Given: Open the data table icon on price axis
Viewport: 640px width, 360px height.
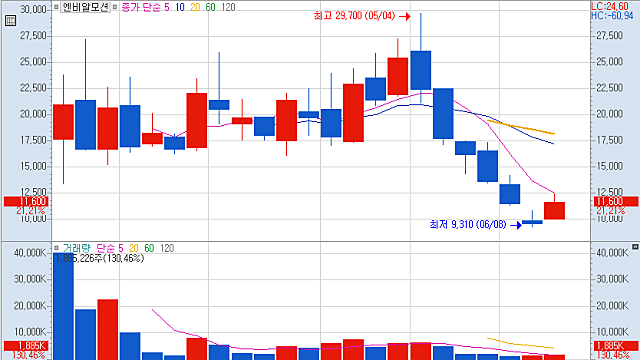Looking at the screenshot, I should tap(10, 20).
